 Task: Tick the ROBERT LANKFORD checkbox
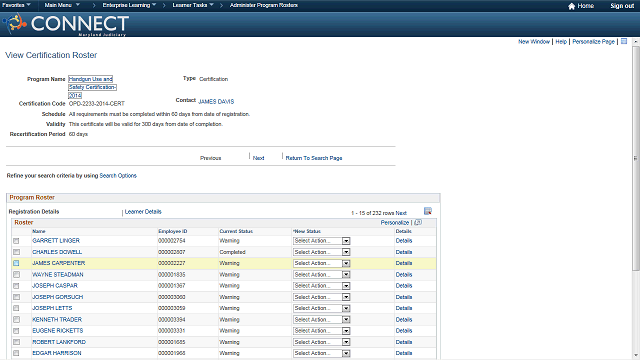tap(16, 342)
